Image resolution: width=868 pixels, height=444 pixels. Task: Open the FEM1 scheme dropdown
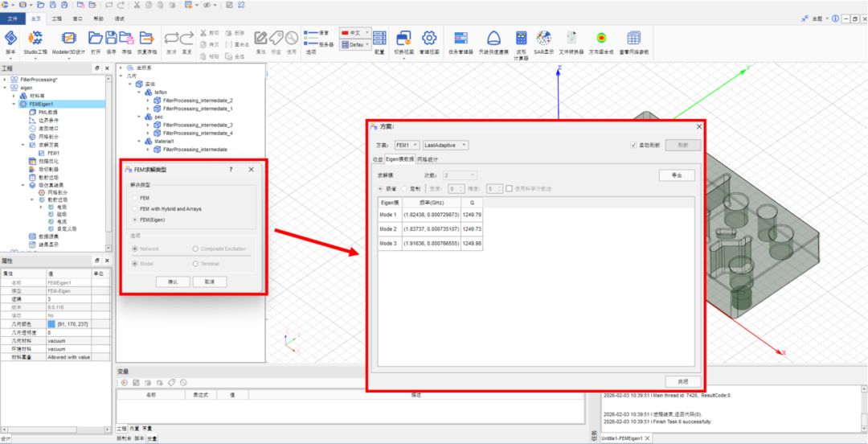tap(407, 146)
